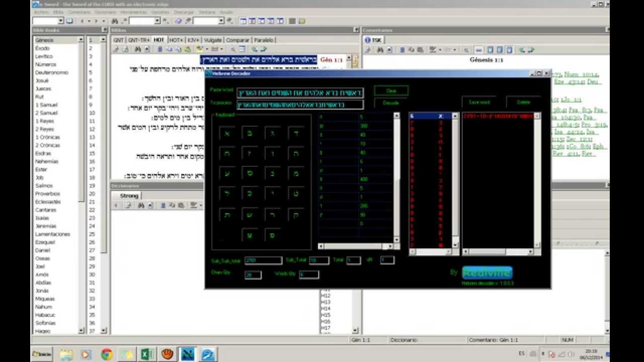Open Google Chrome from the taskbar
Viewport: 644px width, 362px height.
pyautogui.click(x=107, y=354)
